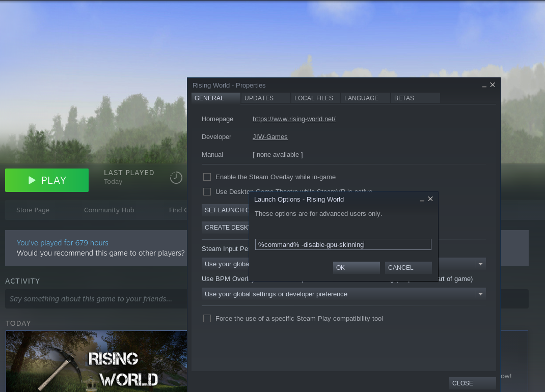Click the playtime clock icon
Image resolution: width=545 pixels, height=392 pixels.
(x=176, y=178)
